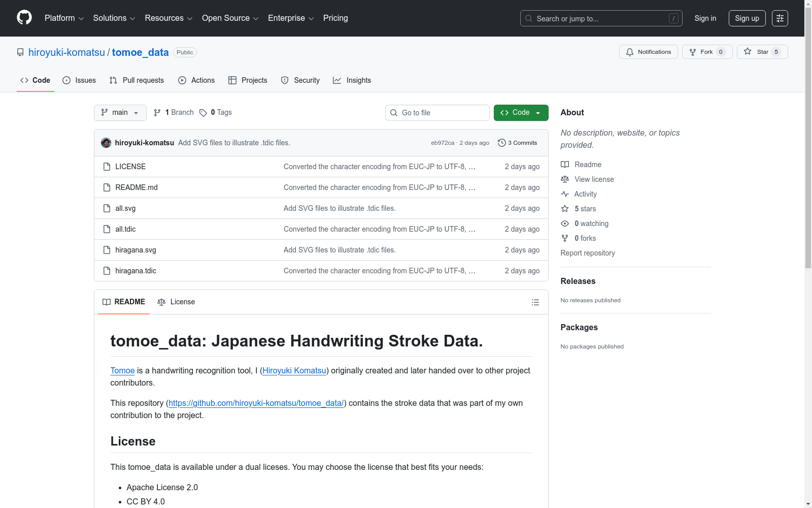Click the GitHub logo icon
Screen dimensions: 812x508
coord(24,18)
